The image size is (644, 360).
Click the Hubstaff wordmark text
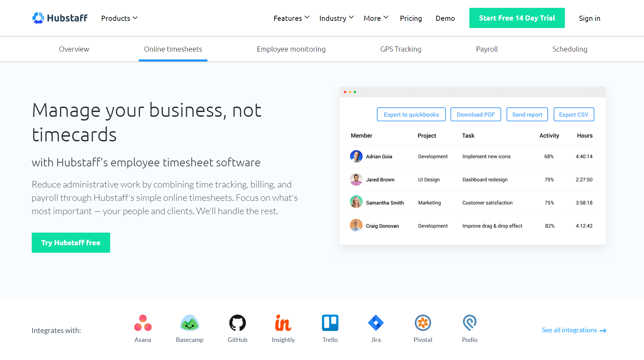tap(67, 18)
